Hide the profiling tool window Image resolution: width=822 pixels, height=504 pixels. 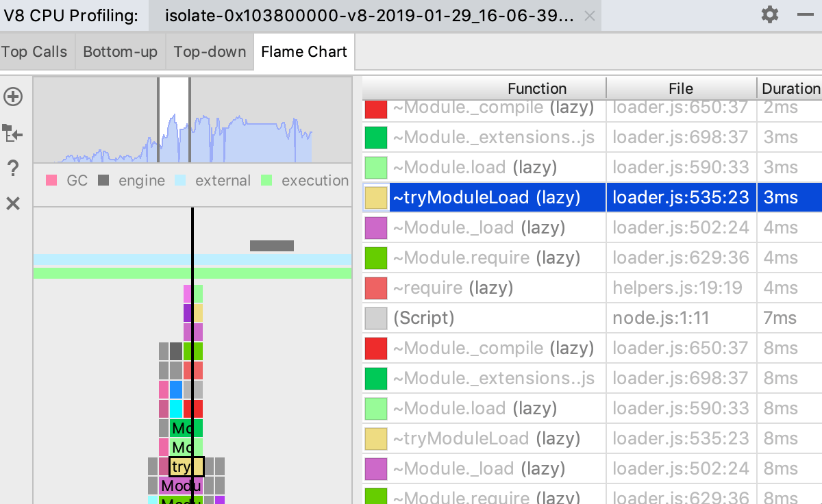(x=805, y=14)
